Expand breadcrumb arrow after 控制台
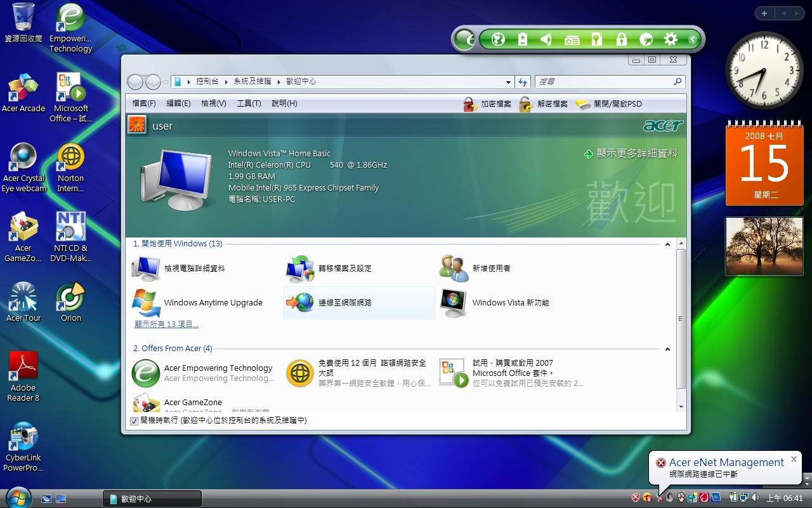The height and width of the screenshot is (508, 812). (x=226, y=82)
